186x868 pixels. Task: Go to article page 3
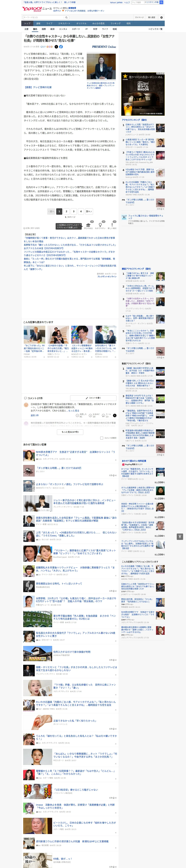tap(74, 212)
